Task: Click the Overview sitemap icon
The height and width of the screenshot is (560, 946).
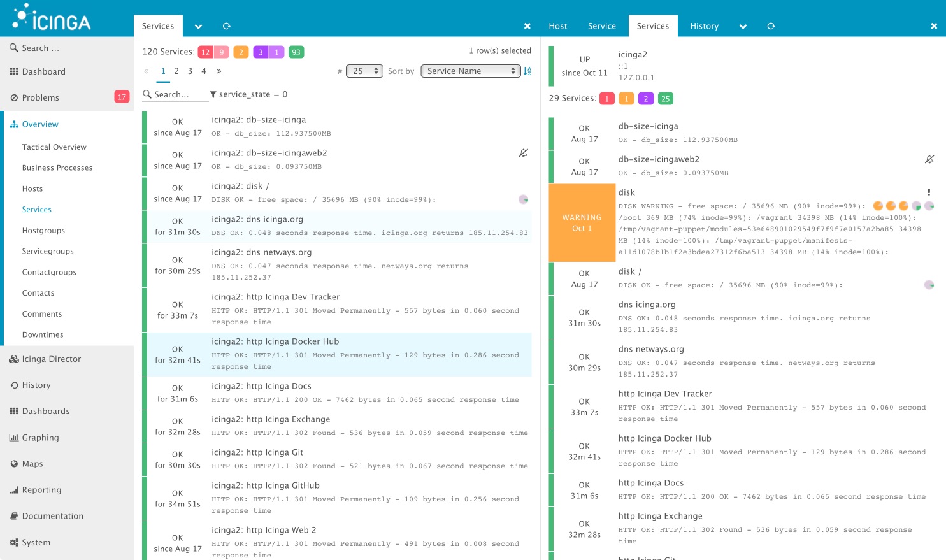Action: (14, 124)
